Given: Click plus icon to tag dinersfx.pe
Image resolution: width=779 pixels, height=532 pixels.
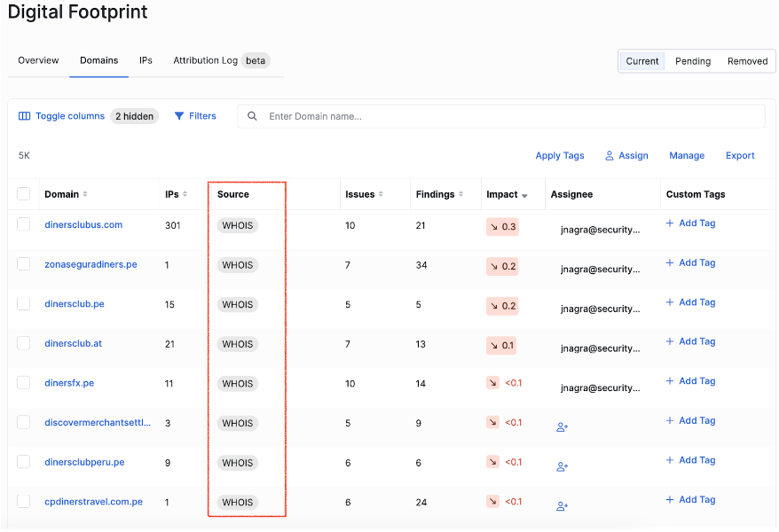Looking at the screenshot, I should click(x=670, y=380).
